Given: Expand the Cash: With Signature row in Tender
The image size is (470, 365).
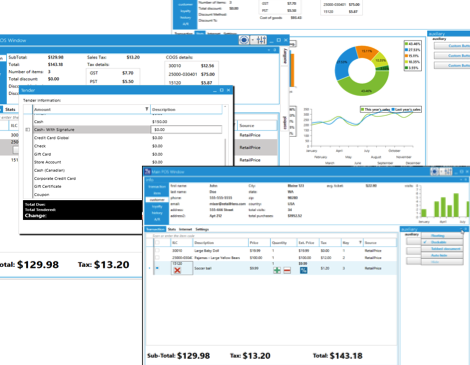Looking at the screenshot, I should pyautogui.click(x=28, y=130).
